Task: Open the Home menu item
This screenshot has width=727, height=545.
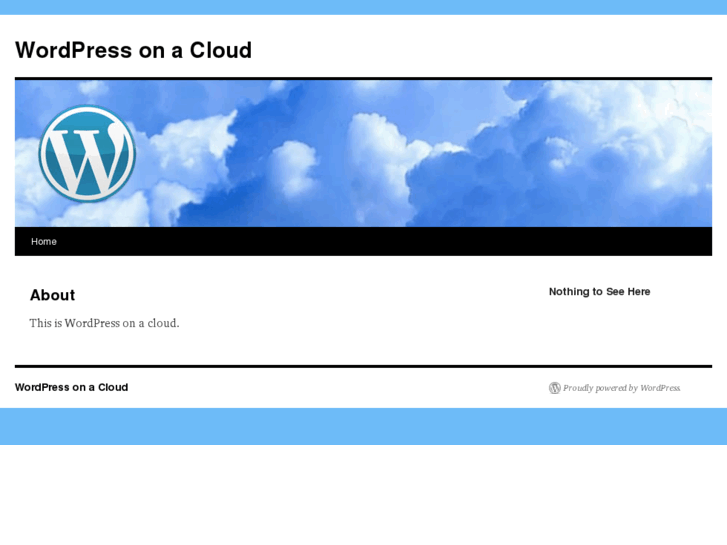Action: click(44, 242)
